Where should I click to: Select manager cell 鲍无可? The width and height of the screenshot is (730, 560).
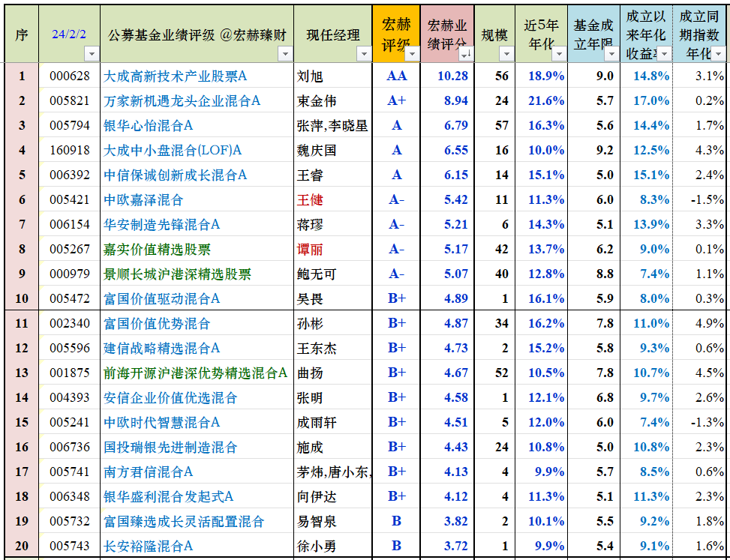click(333, 274)
